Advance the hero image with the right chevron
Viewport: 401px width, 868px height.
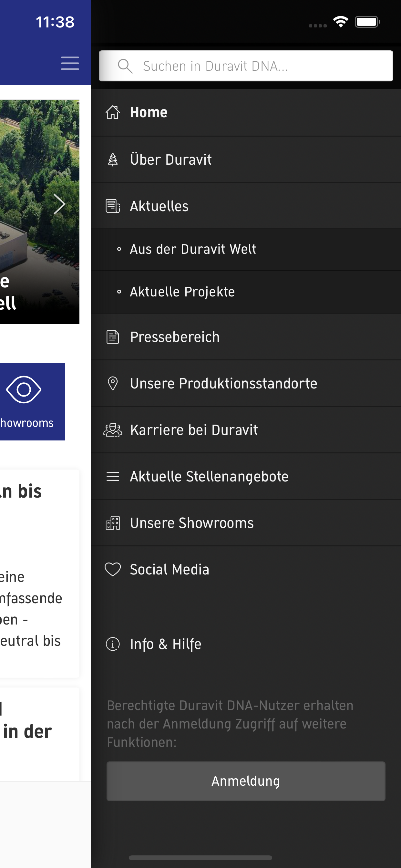coord(59,204)
